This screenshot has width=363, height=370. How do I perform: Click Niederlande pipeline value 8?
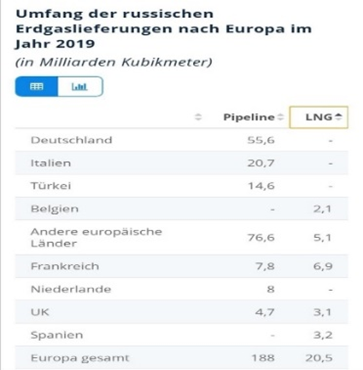click(271, 289)
